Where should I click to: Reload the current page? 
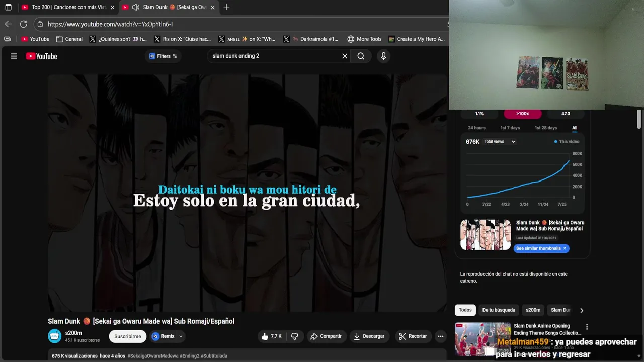tap(23, 24)
